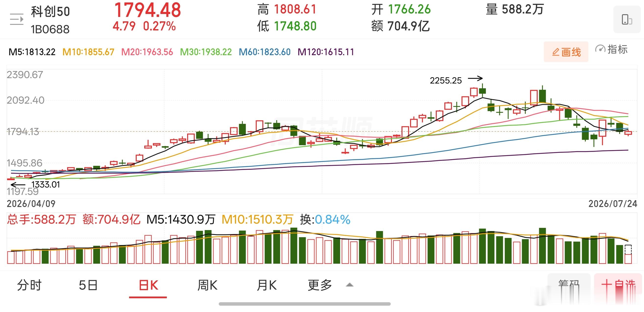Tap the M5:1813.22 moving average label
644x312 pixels.
tap(32, 52)
